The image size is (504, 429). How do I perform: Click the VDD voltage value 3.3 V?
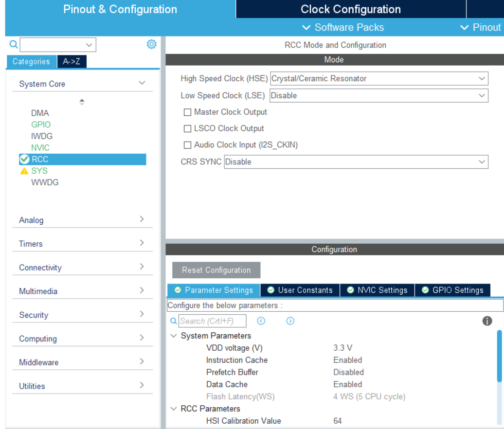click(x=342, y=348)
